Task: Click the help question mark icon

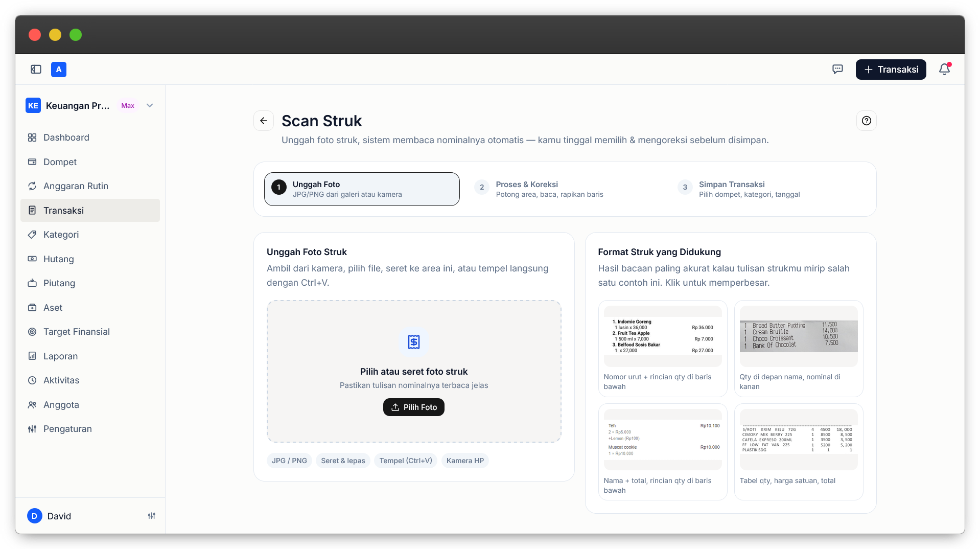Action: 867,121
